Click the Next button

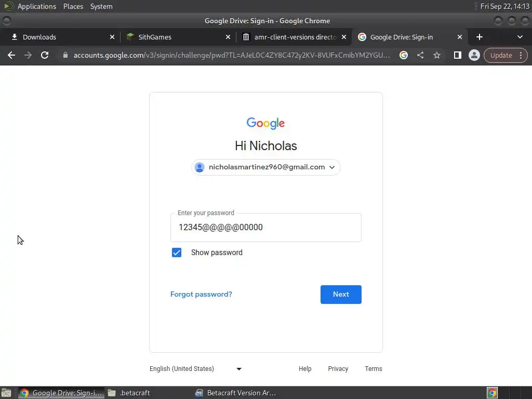(341, 295)
